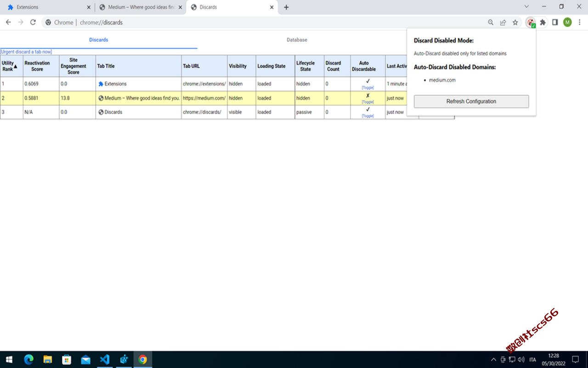The height and width of the screenshot is (368, 588).
Task: Click the browser back arrow
Action: point(8,22)
